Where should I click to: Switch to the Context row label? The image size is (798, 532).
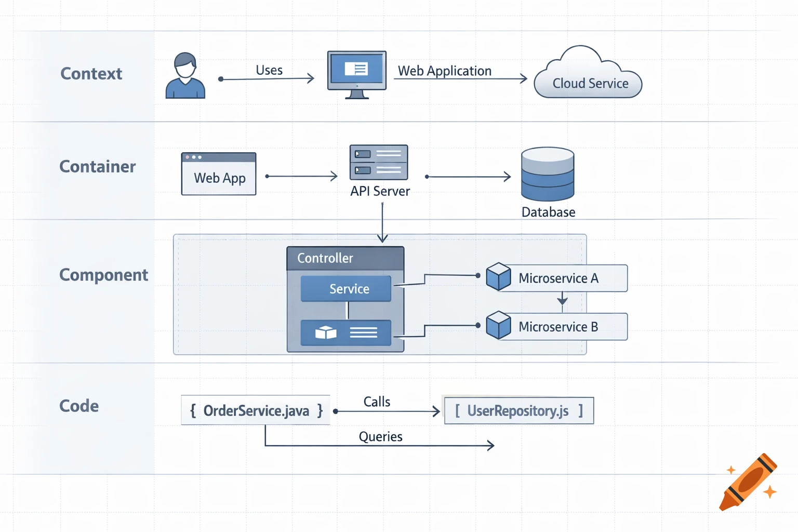pos(91,73)
